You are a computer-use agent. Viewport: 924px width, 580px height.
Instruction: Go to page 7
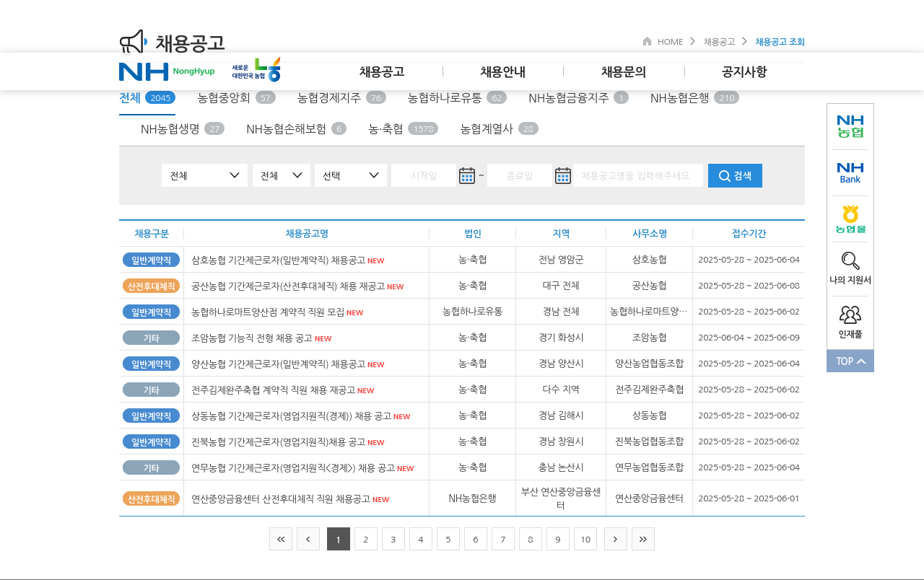[x=503, y=539]
